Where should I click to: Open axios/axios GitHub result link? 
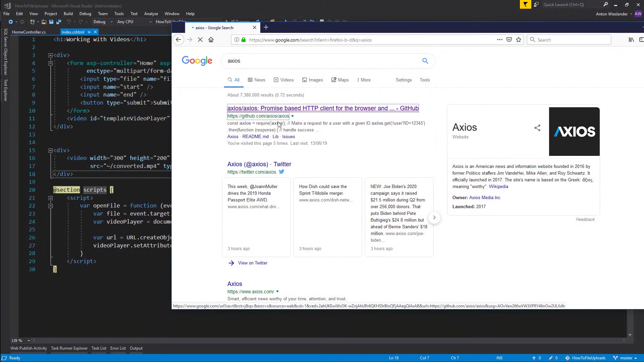coord(323,108)
